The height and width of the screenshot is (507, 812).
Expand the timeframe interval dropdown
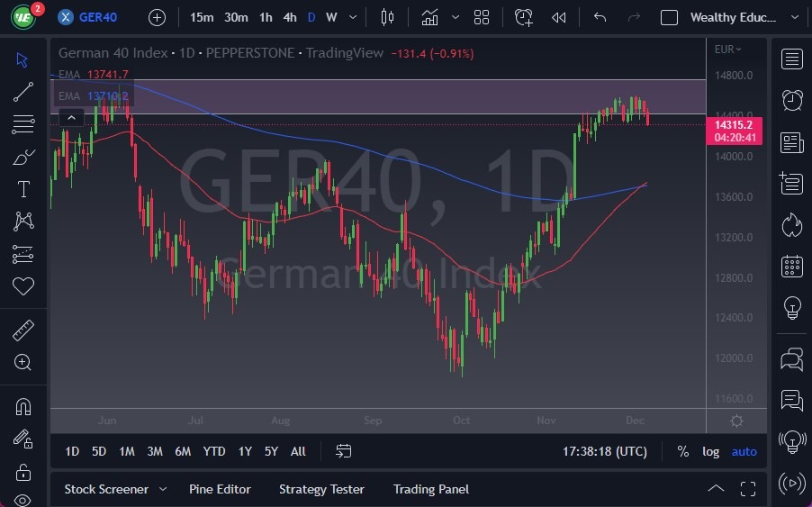coord(353,18)
